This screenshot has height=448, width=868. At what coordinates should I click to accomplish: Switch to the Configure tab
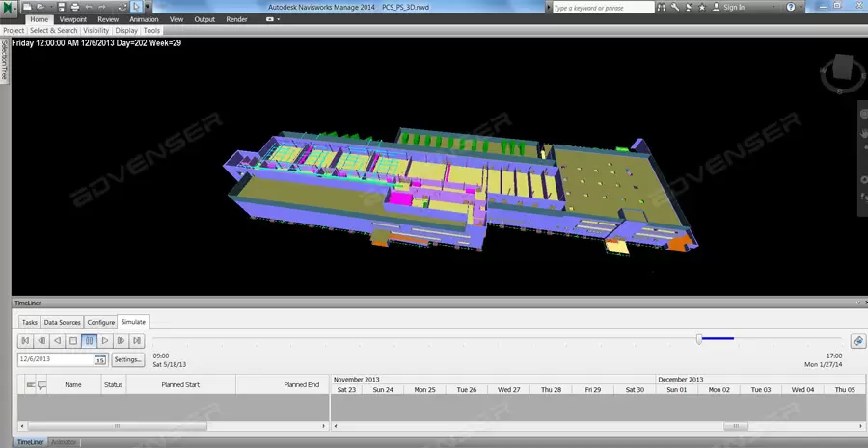click(x=100, y=322)
